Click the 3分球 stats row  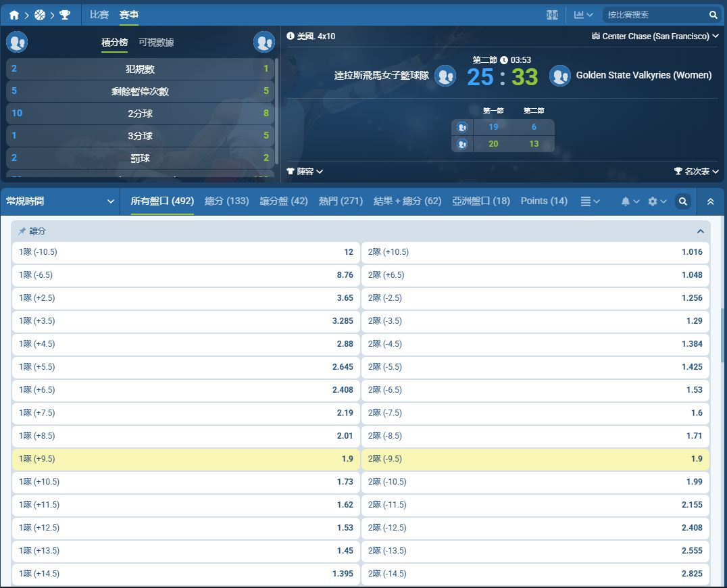pos(140,135)
